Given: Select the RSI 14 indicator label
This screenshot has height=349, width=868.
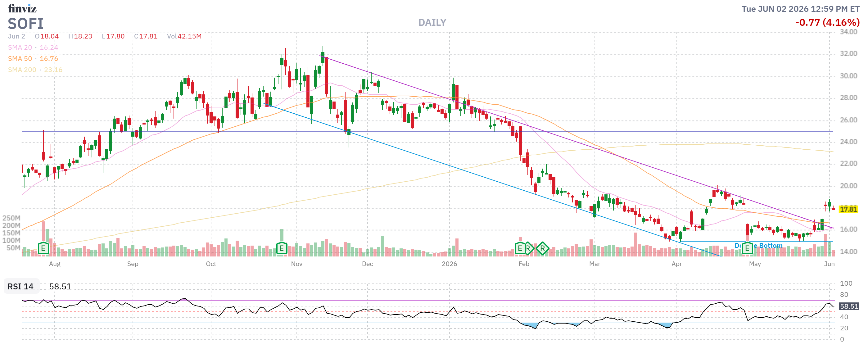Looking at the screenshot, I should click(x=20, y=286).
